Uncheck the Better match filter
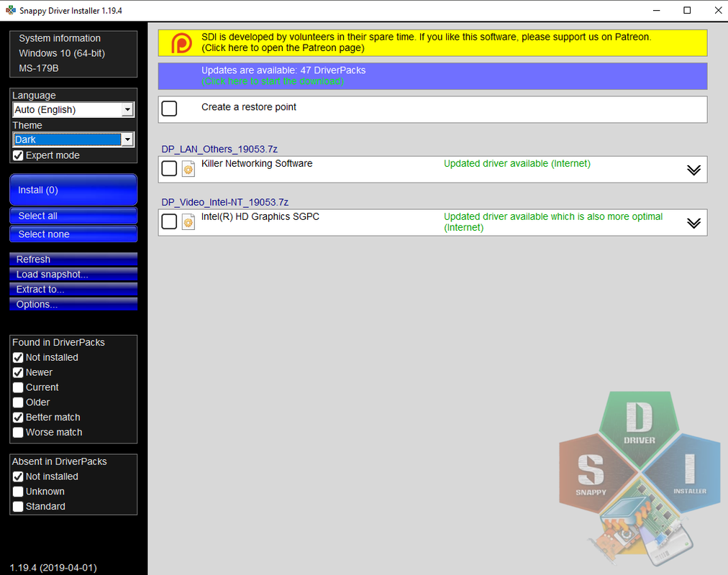 [18, 418]
